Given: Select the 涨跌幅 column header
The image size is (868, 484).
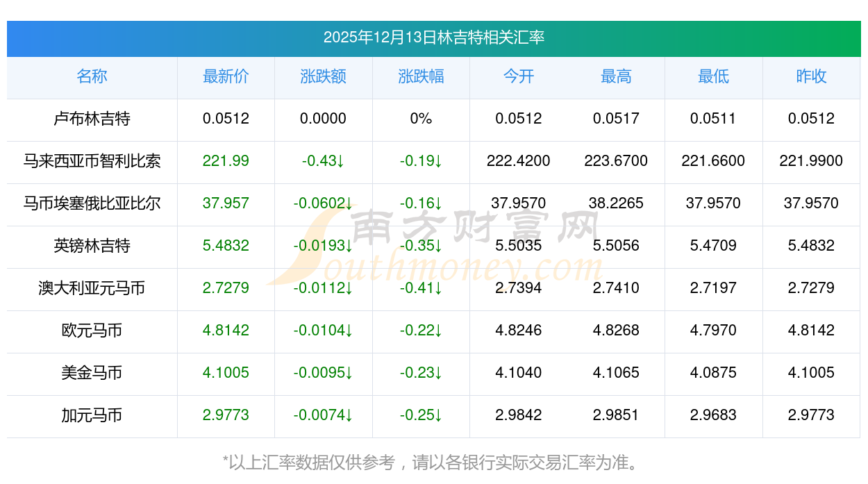Looking at the screenshot, I should tap(421, 77).
